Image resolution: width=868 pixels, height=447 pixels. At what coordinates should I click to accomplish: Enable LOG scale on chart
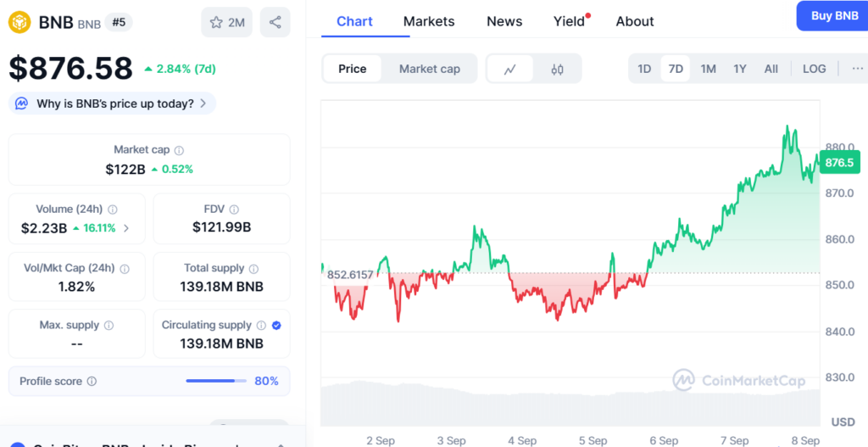pos(814,69)
